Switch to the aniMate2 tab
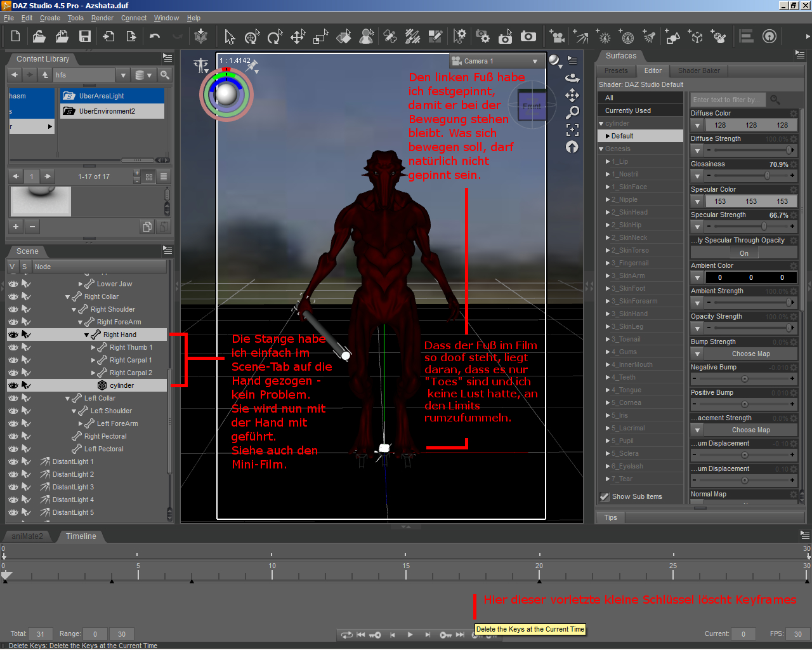 pos(27,536)
